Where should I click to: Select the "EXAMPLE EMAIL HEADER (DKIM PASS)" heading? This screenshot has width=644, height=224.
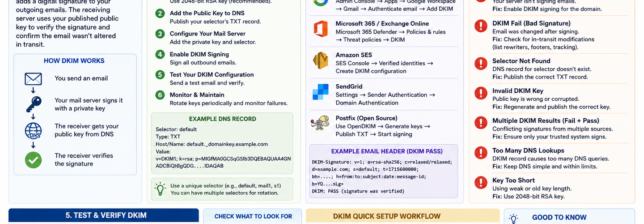click(387, 151)
